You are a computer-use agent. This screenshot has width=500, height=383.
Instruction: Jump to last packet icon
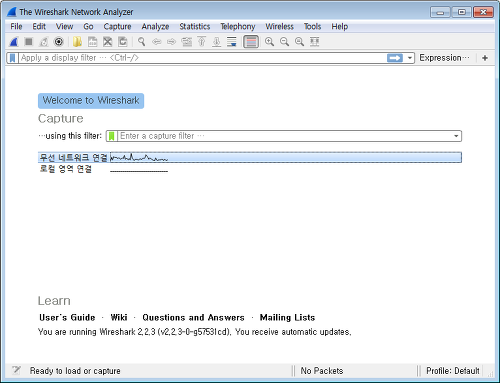tap(217, 42)
